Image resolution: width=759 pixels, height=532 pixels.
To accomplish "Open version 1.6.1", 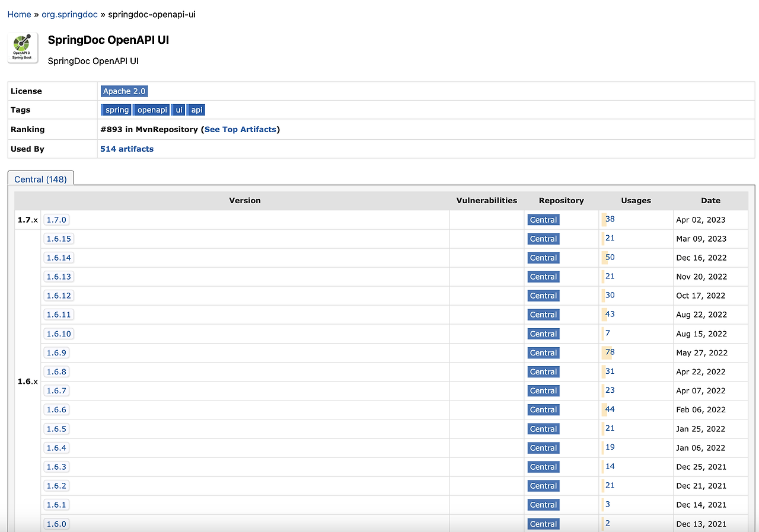I will coord(57,505).
